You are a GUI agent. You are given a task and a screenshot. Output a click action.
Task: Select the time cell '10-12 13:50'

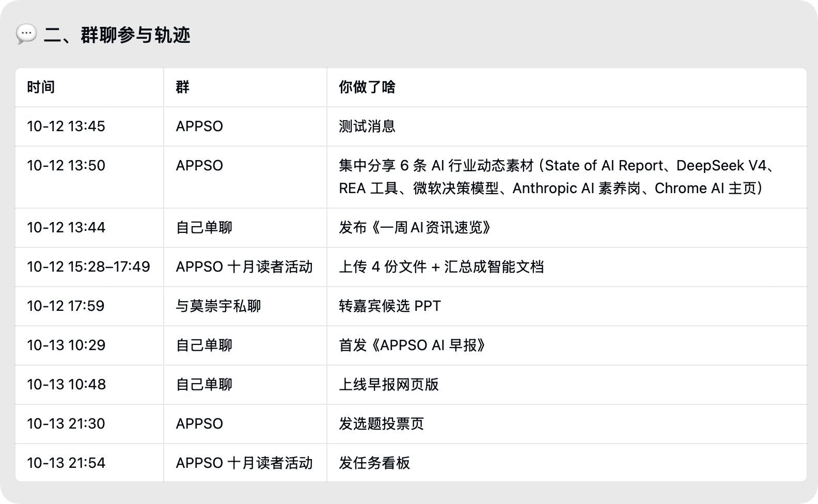click(x=66, y=166)
